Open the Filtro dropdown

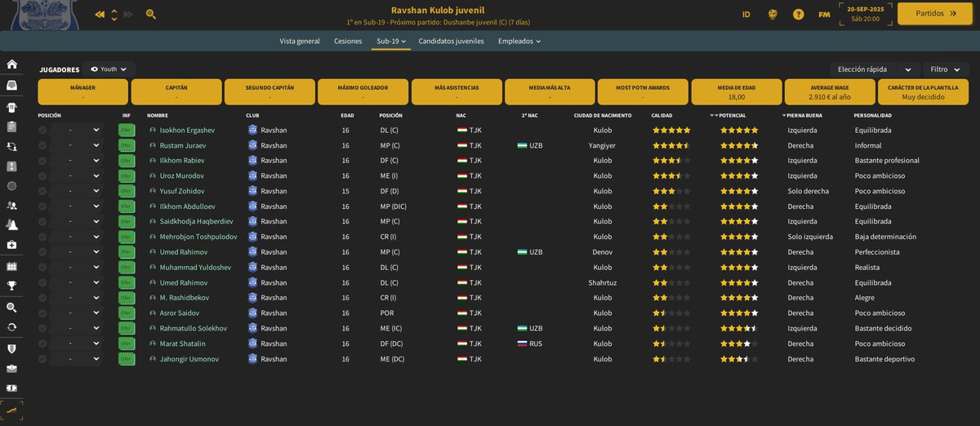tap(946, 69)
